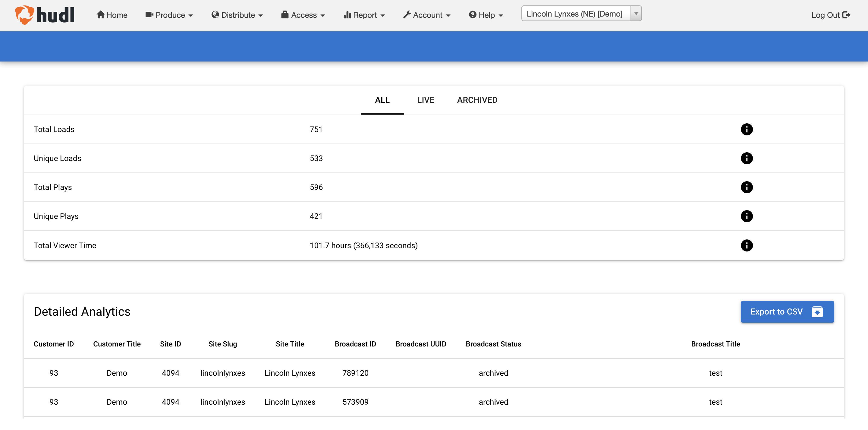The height and width of the screenshot is (430, 868).
Task: Show info for Total Loads
Action: [746, 129]
